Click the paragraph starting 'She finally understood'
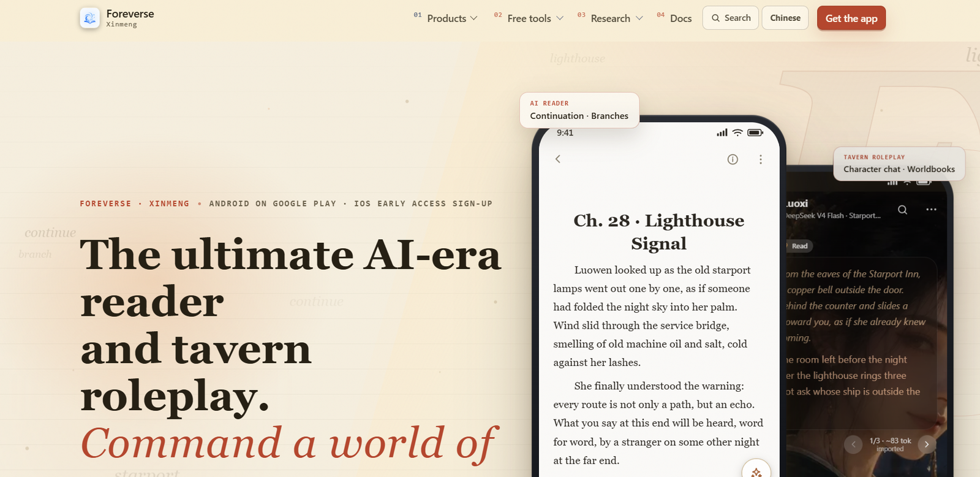This screenshot has width=980, height=477. click(x=658, y=423)
